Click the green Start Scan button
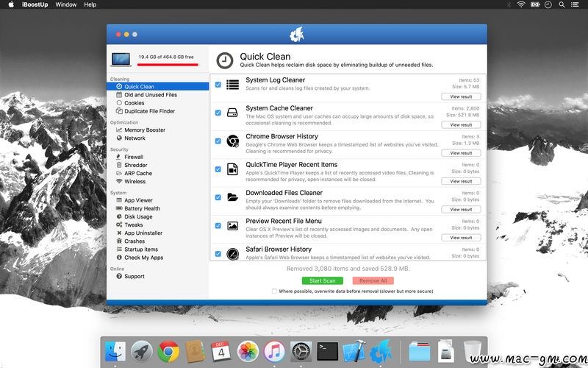Image resolution: width=588 pixels, height=368 pixels. [x=323, y=280]
